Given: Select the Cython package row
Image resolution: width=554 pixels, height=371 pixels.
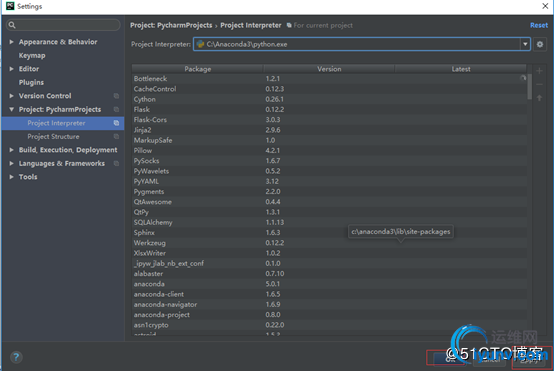Looking at the screenshot, I should point(329,99).
